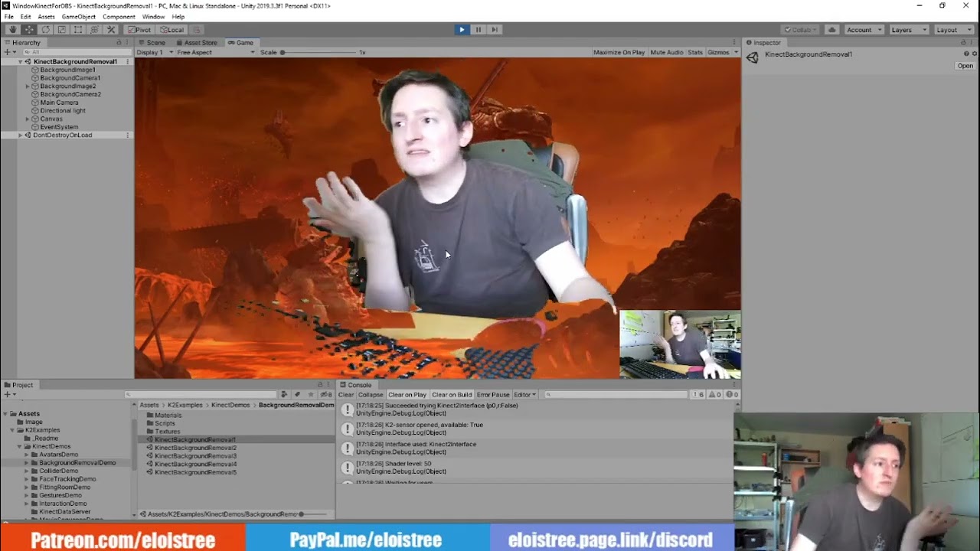Viewport: 980px width, 551px height.
Task: Expand Canvas object in Hierarchy
Action: coord(28,119)
